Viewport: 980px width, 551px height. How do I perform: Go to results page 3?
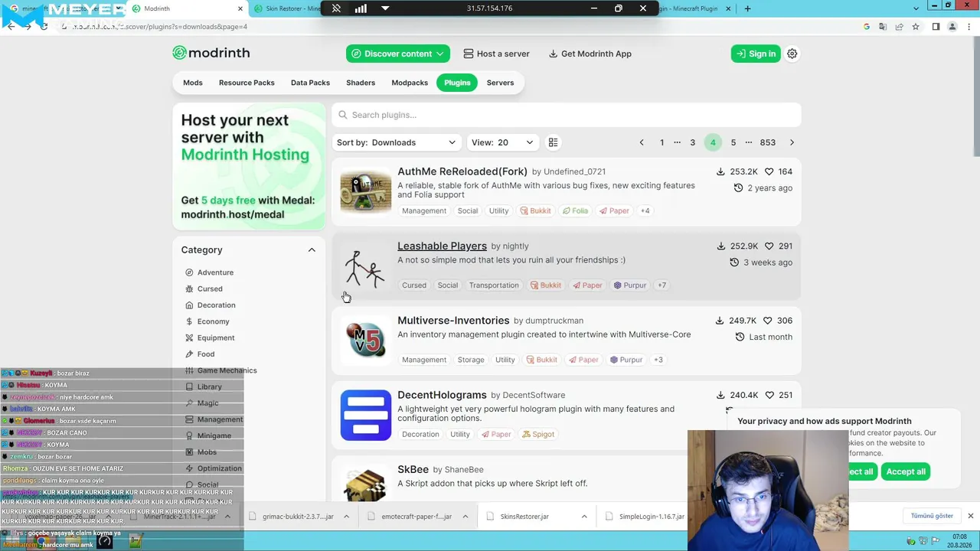click(x=692, y=142)
